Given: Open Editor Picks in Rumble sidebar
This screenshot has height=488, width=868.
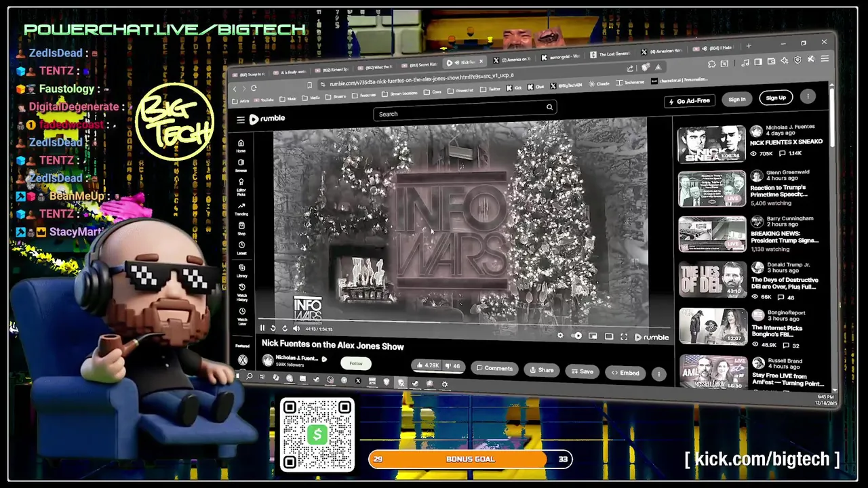Looking at the screenshot, I should click(x=241, y=186).
